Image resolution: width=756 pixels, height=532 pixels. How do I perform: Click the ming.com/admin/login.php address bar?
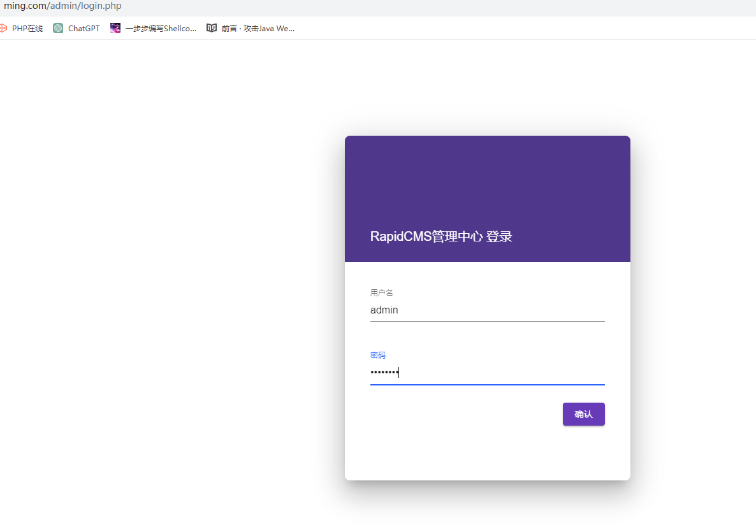pyautogui.click(x=62, y=6)
